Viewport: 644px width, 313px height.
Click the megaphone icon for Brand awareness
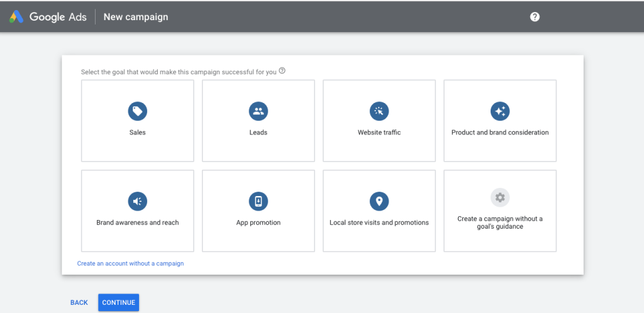[137, 201]
